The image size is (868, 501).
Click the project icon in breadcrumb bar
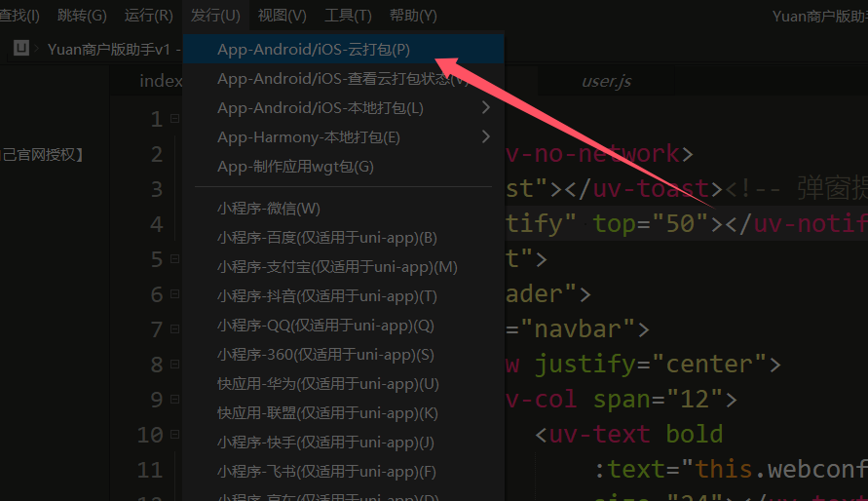click(x=21, y=48)
